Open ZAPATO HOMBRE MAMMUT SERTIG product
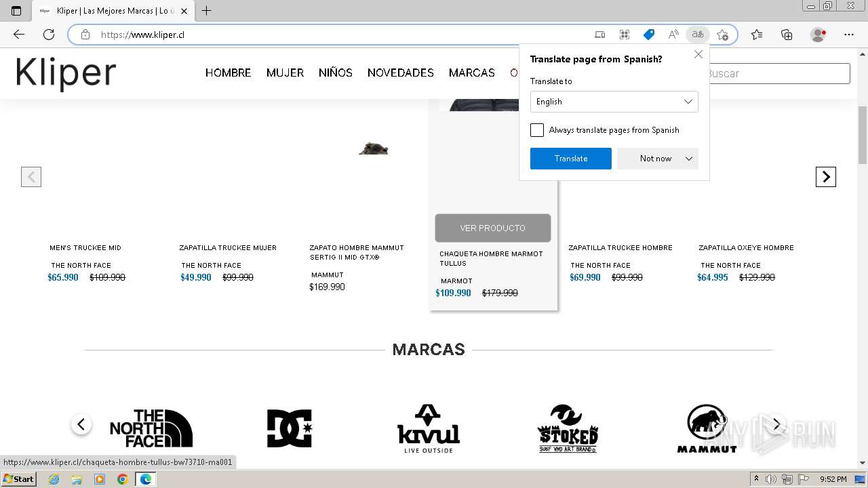Image resolution: width=868 pixels, height=488 pixels. point(357,253)
